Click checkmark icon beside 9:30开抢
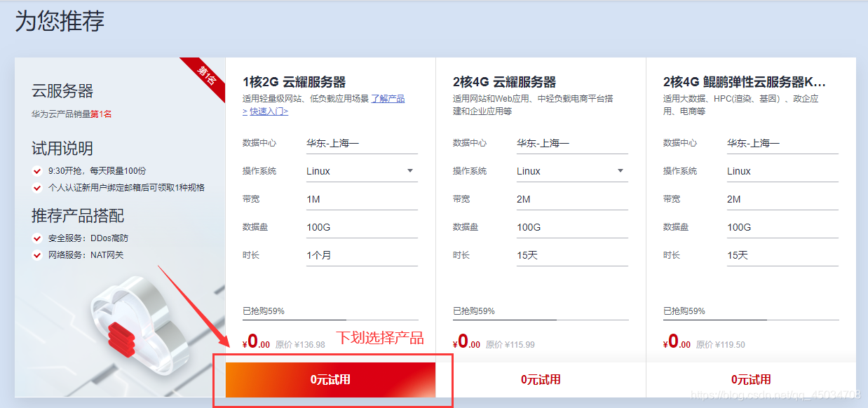 click(37, 171)
